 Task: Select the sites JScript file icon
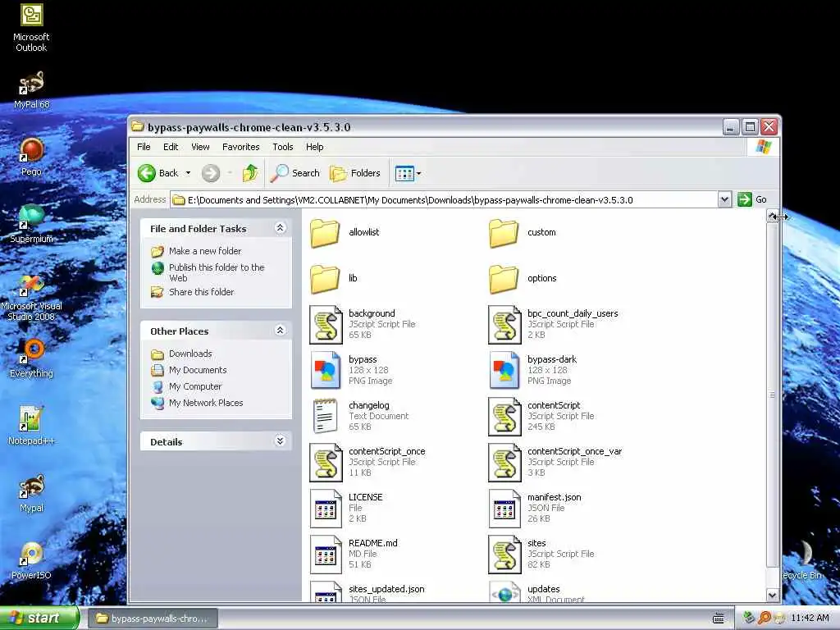(504, 555)
